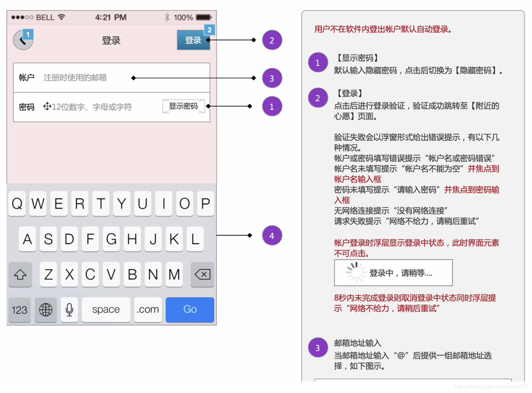Click the red text 用户不在软件内登出帐户默认自动登录。
The width and height of the screenshot is (532, 393).
(x=384, y=29)
